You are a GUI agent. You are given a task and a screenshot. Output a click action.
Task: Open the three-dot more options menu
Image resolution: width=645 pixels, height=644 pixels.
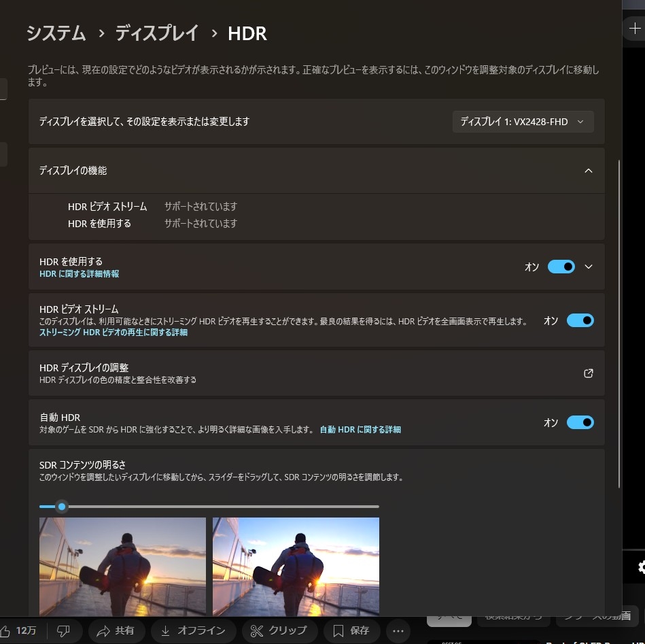click(x=398, y=630)
